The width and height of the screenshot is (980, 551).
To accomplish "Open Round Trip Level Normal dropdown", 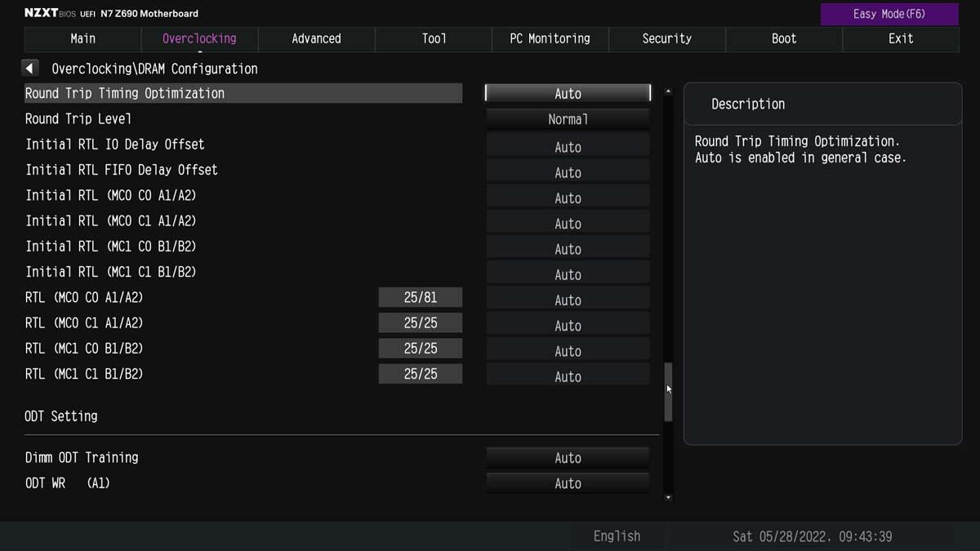I will pyautogui.click(x=568, y=119).
